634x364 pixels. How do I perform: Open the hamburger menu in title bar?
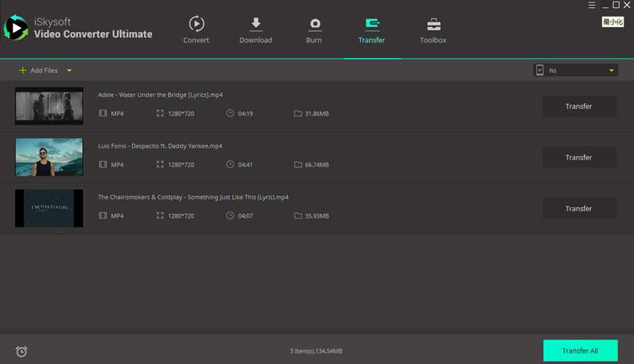591,5
